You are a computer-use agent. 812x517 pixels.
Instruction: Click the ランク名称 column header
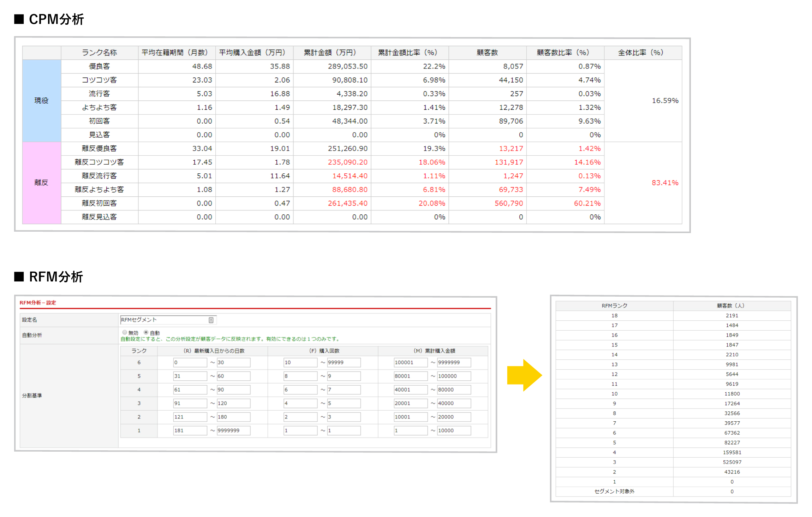coord(99,53)
